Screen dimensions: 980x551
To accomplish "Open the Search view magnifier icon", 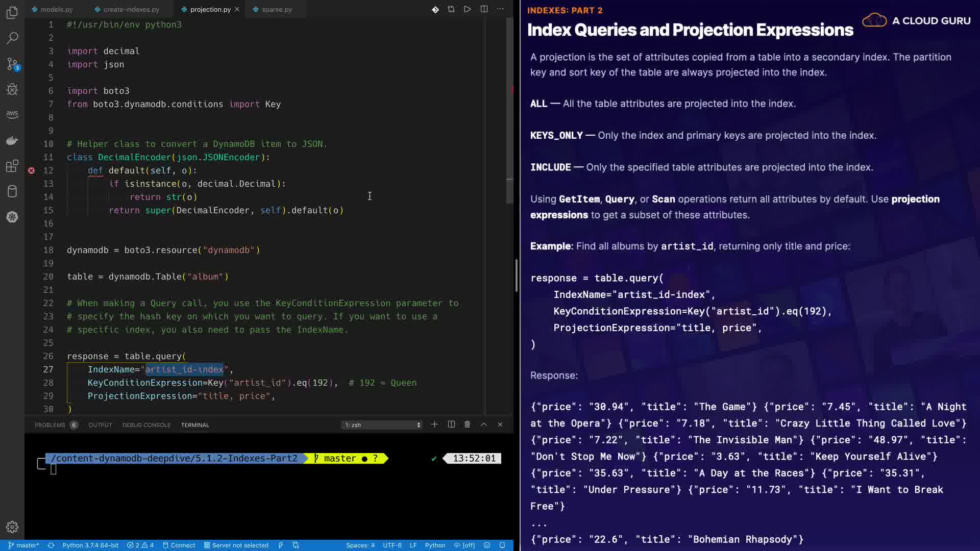I will (12, 38).
